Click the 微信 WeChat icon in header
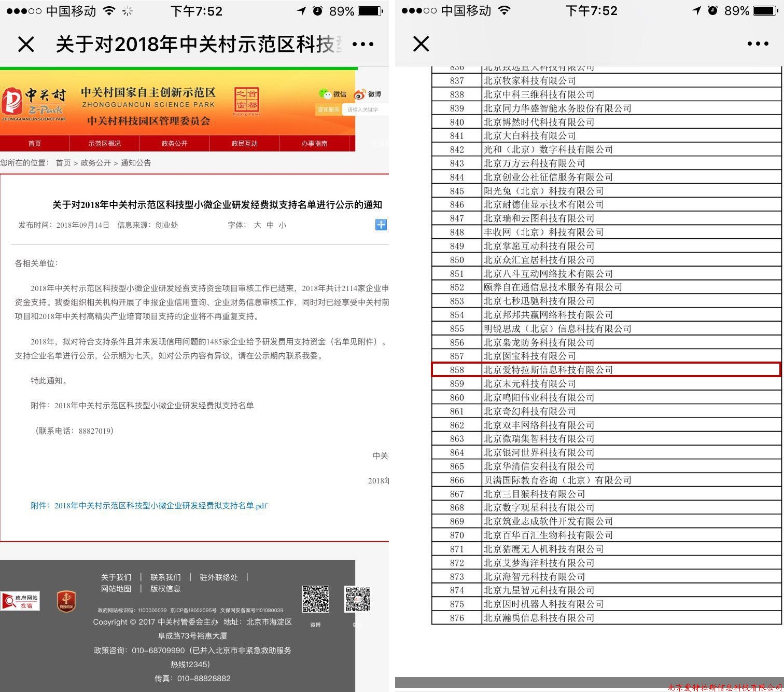This screenshot has width=784, height=692. click(326, 94)
